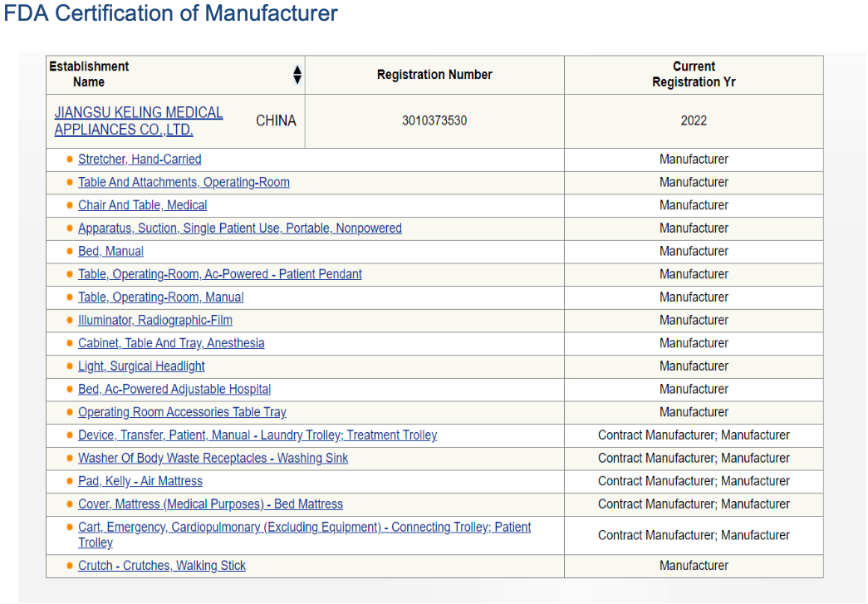Click Table And Attachments, Operating-Room link

point(184,183)
